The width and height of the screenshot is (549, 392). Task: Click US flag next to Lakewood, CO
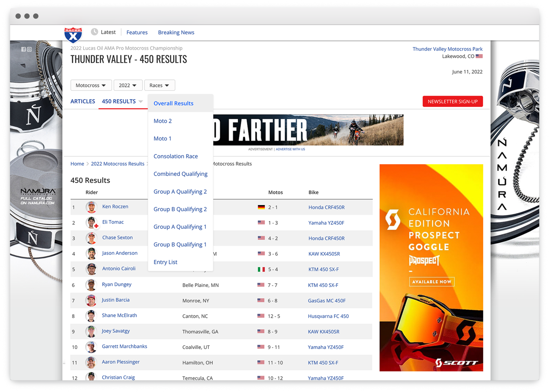tap(479, 56)
